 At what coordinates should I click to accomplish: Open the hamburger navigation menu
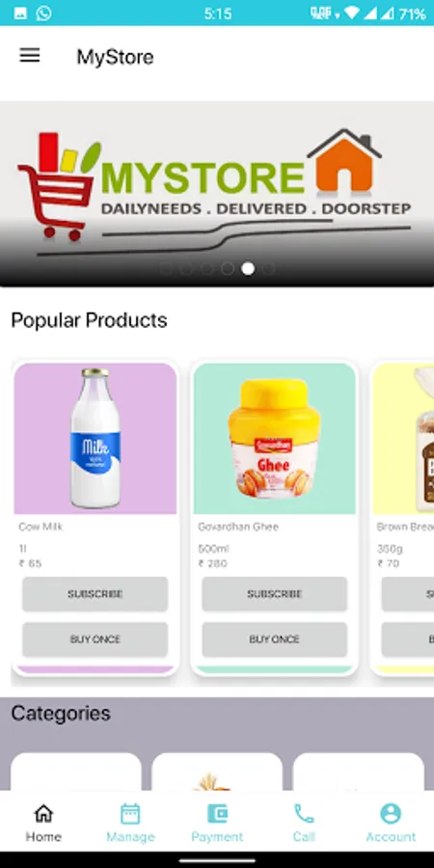pyautogui.click(x=30, y=55)
